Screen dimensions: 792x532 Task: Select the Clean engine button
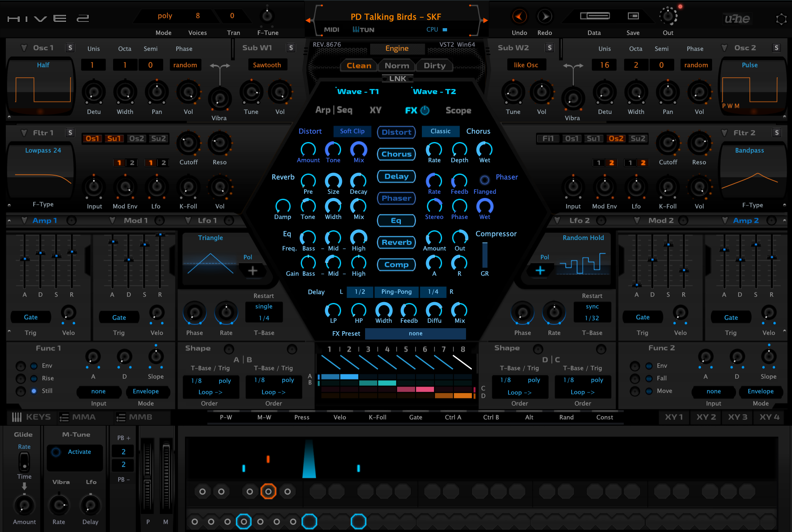click(359, 66)
